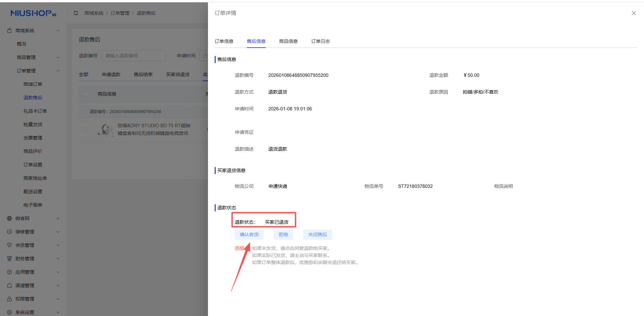
Task: Expand the 渠道管理 menu chevron
Action: 58,285
